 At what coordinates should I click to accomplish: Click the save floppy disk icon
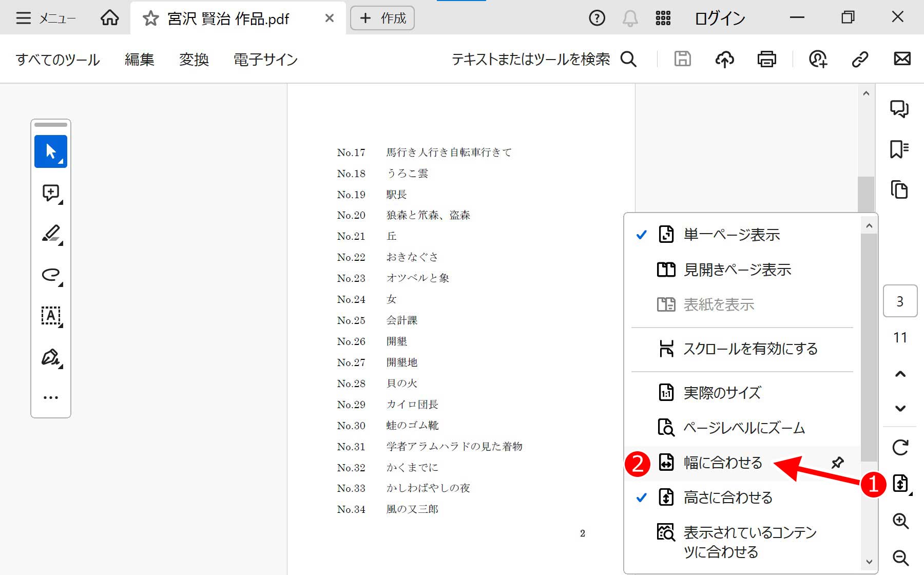(682, 59)
